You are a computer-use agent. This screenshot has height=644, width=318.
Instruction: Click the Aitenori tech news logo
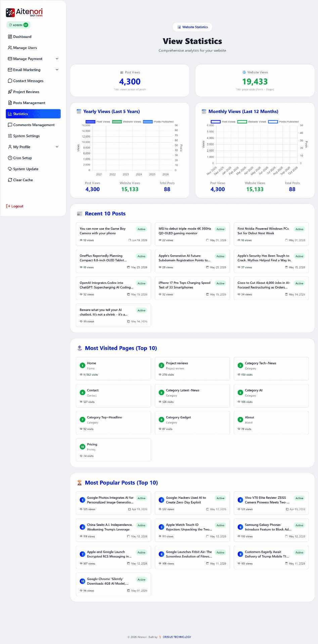pyautogui.click(x=24, y=12)
